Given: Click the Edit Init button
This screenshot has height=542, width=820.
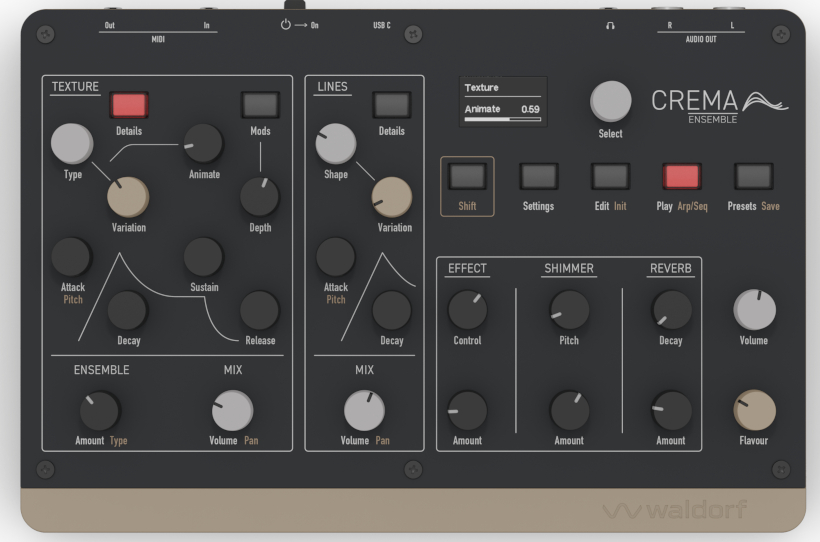Looking at the screenshot, I should 610,176.
